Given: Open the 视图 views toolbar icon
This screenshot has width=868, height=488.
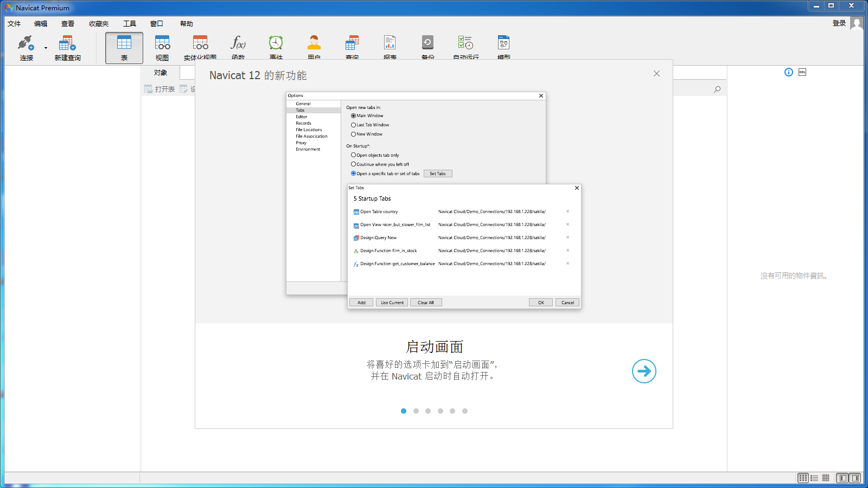Looking at the screenshot, I should point(162,48).
